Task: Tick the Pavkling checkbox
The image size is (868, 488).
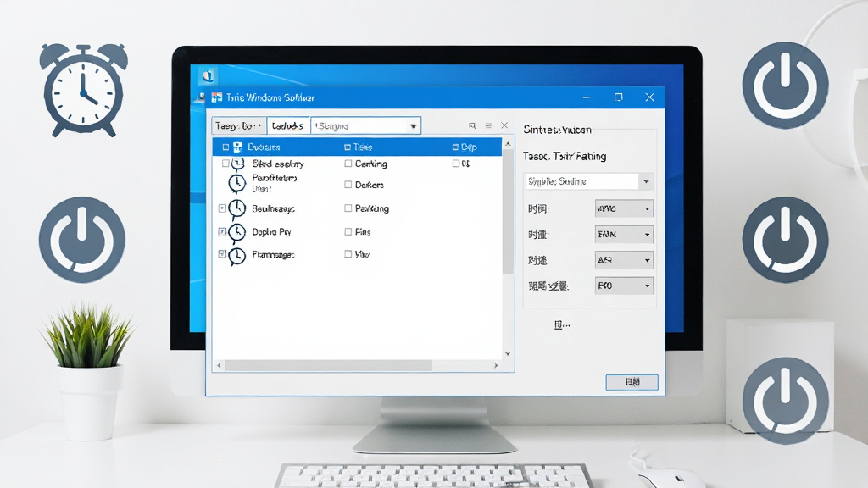Action: [x=348, y=208]
